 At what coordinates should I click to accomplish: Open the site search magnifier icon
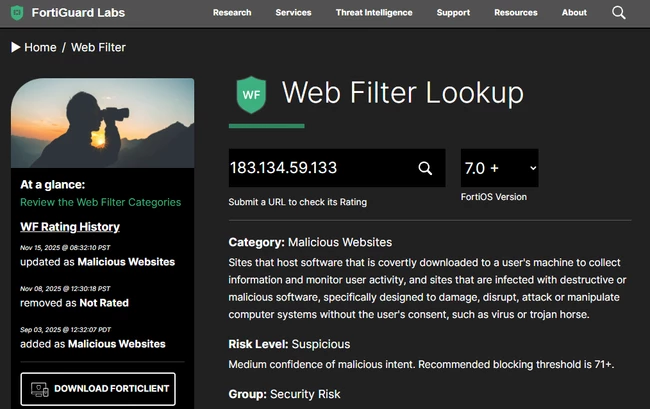click(x=618, y=12)
